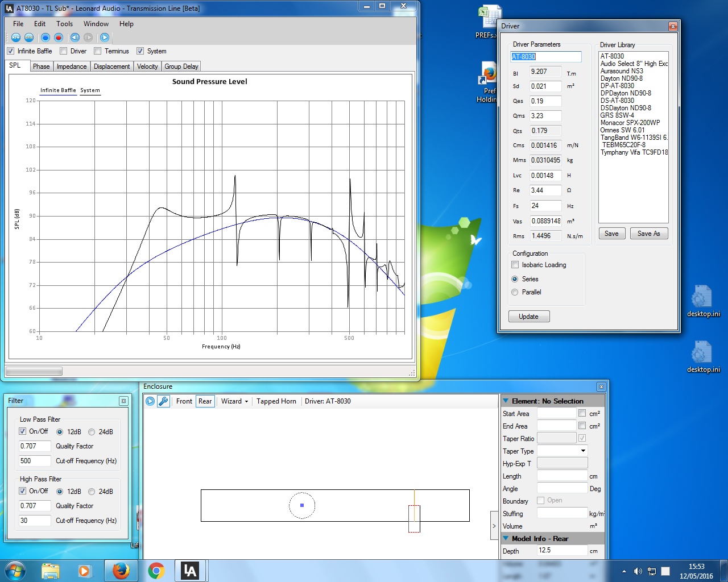Switch to the Impedance tab
This screenshot has height=582, width=728.
72,66
